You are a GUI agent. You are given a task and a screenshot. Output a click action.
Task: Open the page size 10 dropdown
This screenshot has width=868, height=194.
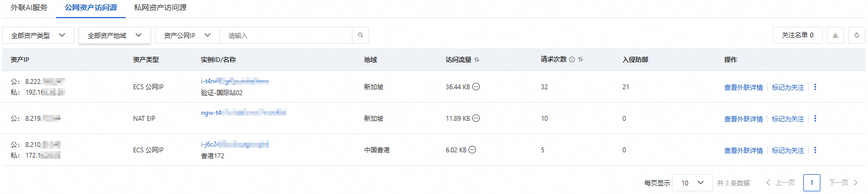[693, 183]
